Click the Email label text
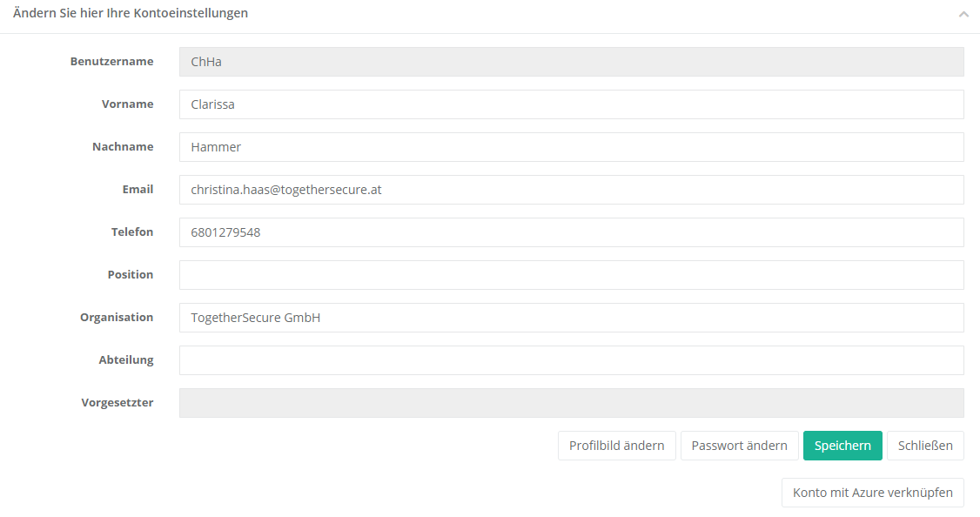The image size is (980, 517). (138, 190)
